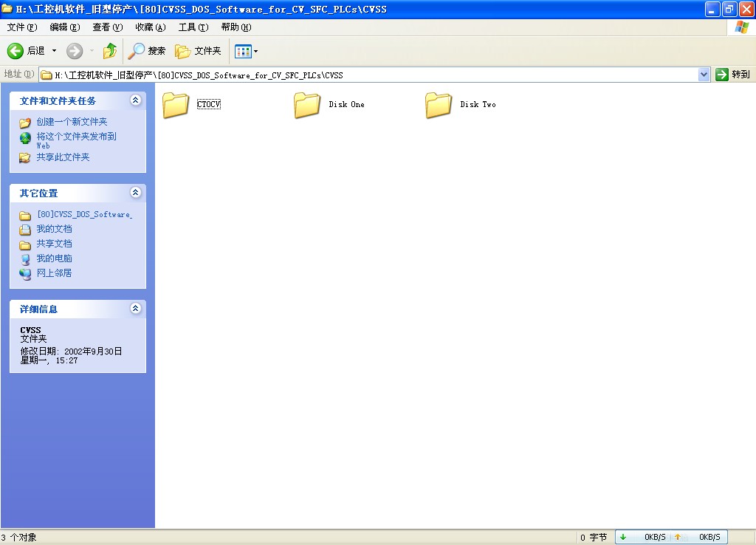Select the Disk One folder

coord(307,105)
